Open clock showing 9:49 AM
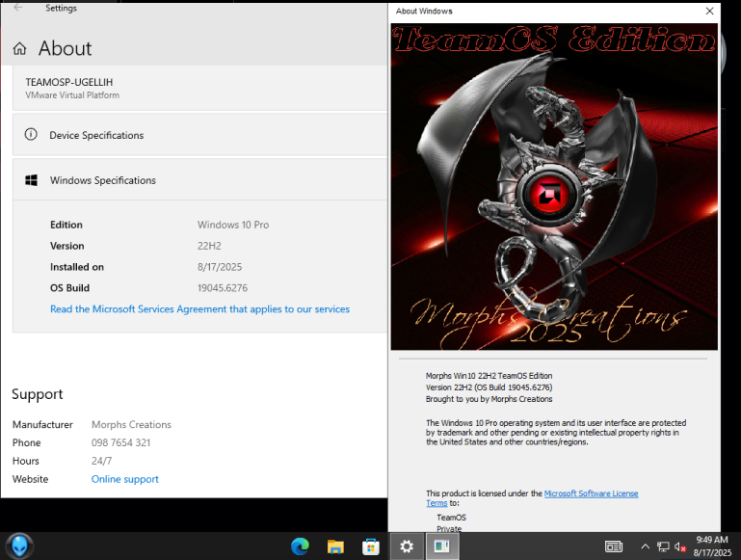Image resolution: width=741 pixels, height=560 pixels. coord(712,547)
